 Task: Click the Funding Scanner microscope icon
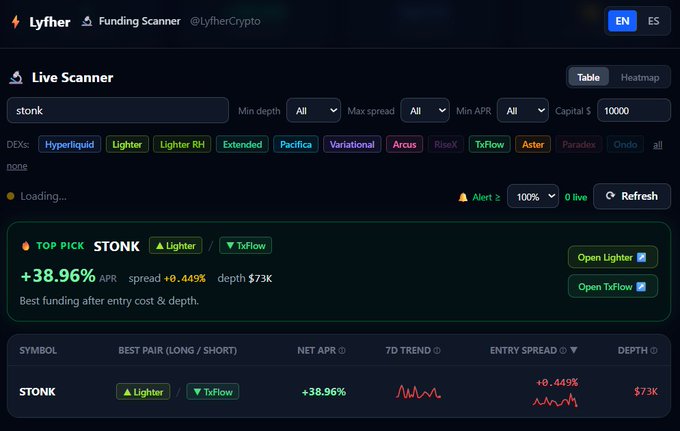pos(87,21)
